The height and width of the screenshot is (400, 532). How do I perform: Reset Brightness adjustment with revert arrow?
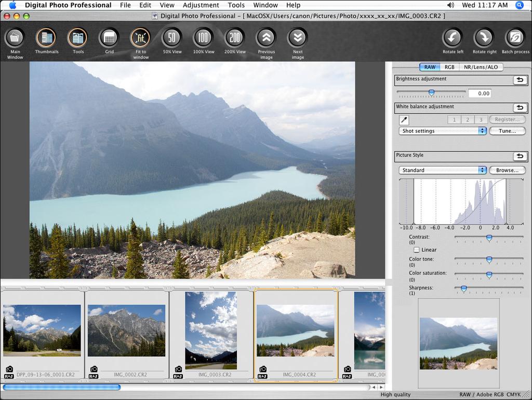click(520, 80)
